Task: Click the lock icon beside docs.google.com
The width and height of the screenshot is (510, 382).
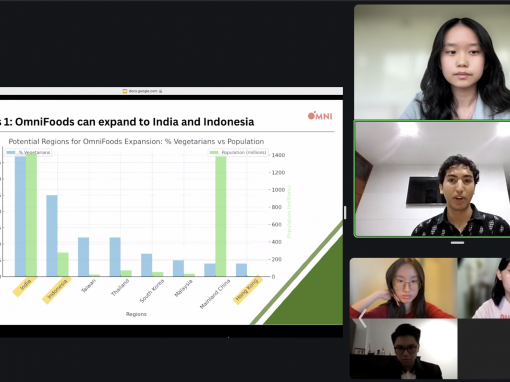Action: (x=161, y=91)
